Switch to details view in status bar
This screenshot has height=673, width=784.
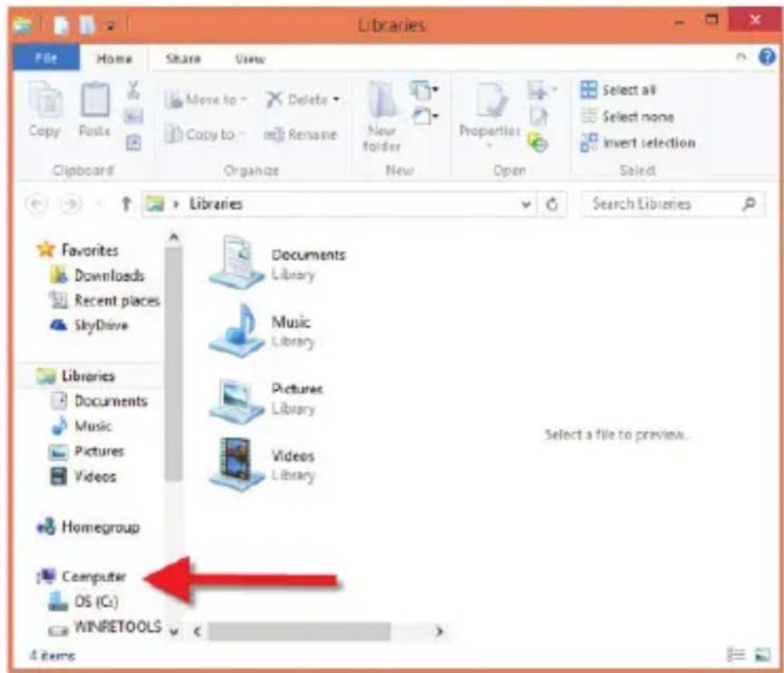click(x=735, y=654)
